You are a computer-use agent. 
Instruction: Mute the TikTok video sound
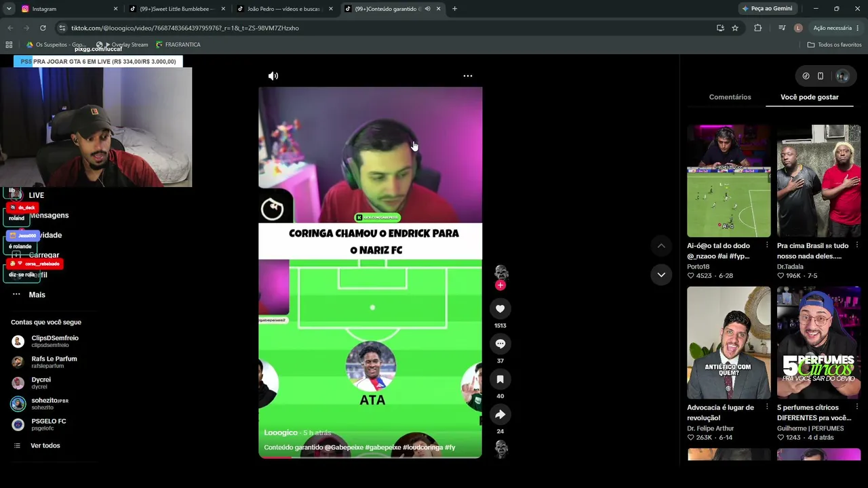(x=273, y=76)
